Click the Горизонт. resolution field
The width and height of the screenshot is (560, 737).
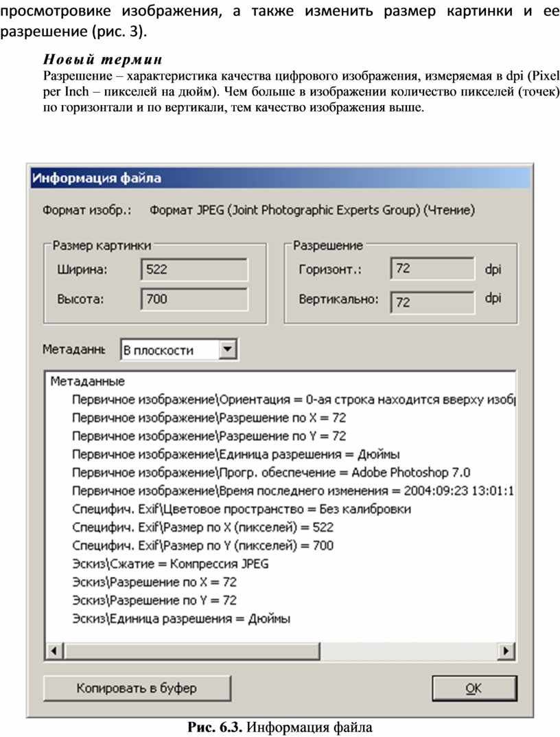pyautogui.click(x=432, y=269)
